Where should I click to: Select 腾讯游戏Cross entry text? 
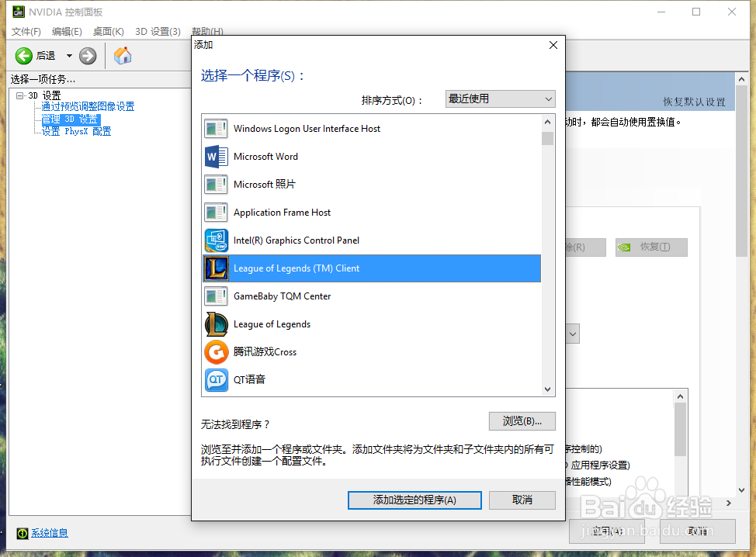point(265,352)
